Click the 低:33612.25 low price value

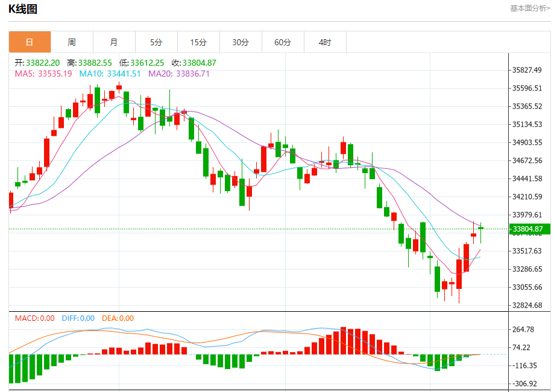click(x=142, y=63)
